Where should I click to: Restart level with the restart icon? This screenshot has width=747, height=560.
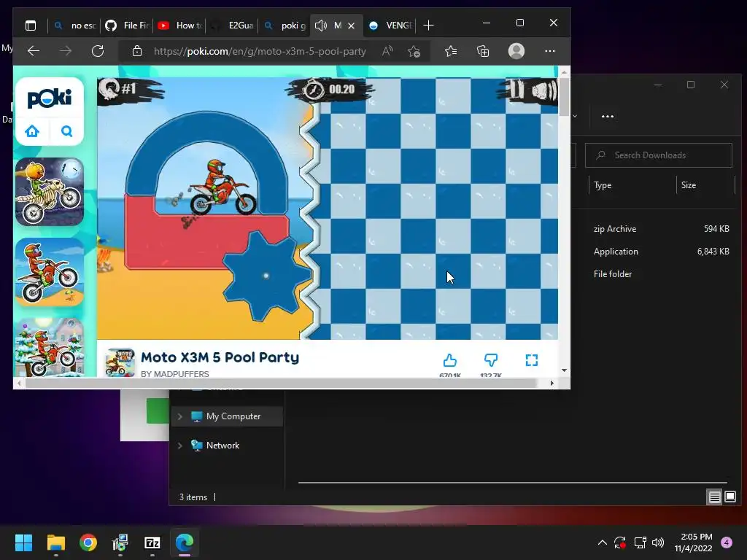111,88
